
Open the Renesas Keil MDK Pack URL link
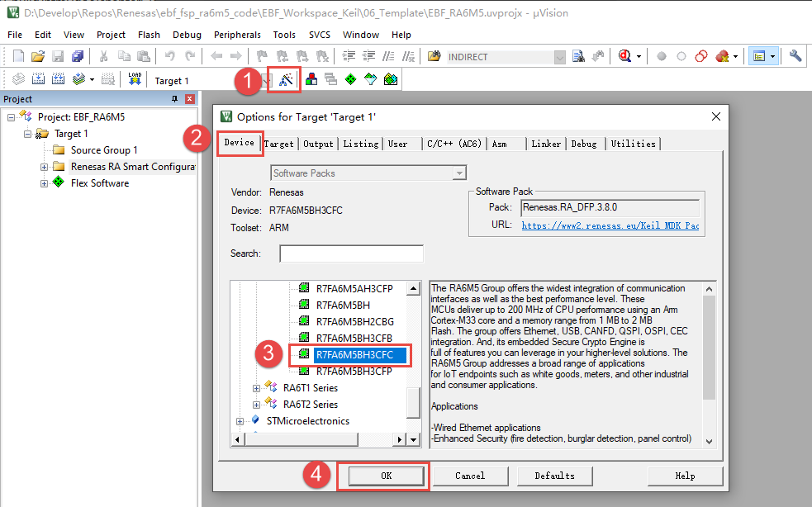(x=610, y=225)
